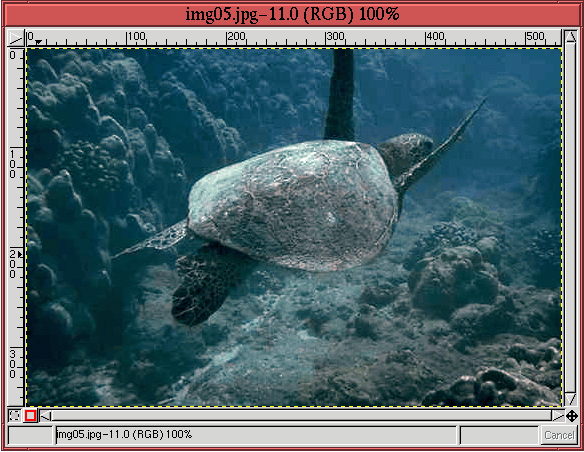Click the vertical scrollbar track
This screenshot has height=452, width=584.
(x=571, y=218)
